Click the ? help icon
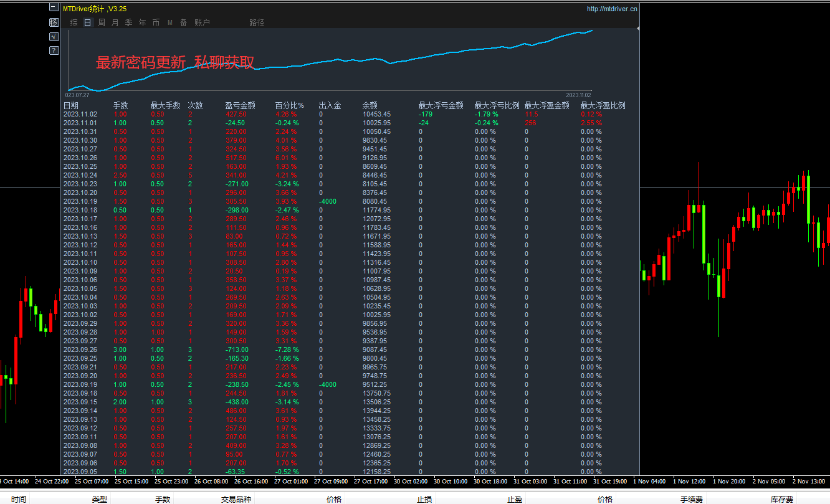The height and width of the screenshot is (504, 830). [54, 50]
